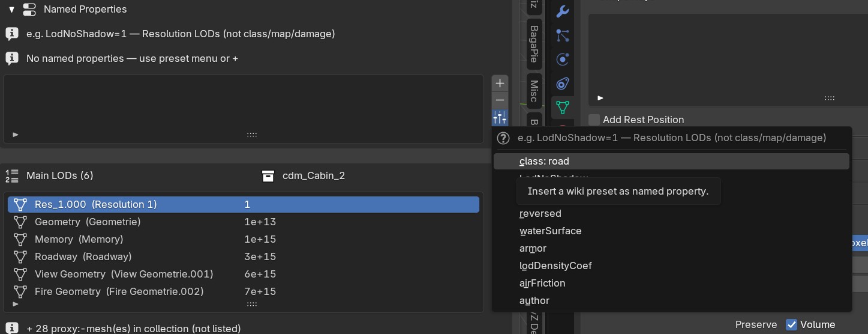This screenshot has width=868, height=334.
Task: Uncheck the Preserve Volume checkbox
Action: pos(791,324)
